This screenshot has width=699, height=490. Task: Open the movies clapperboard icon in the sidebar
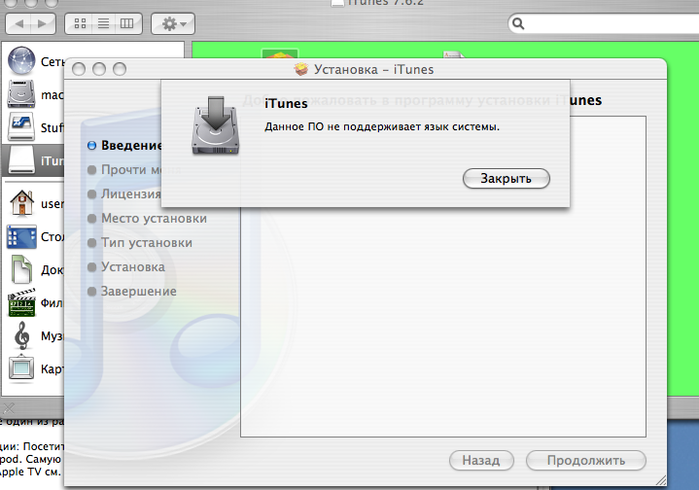[x=21, y=302]
